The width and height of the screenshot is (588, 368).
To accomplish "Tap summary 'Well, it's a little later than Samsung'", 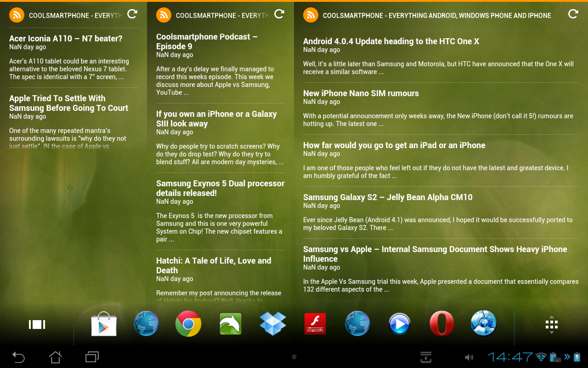I will (x=438, y=68).
